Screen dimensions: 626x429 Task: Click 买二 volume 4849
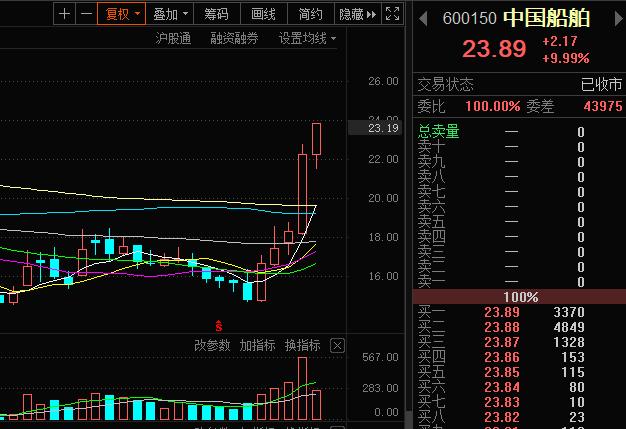click(569, 327)
